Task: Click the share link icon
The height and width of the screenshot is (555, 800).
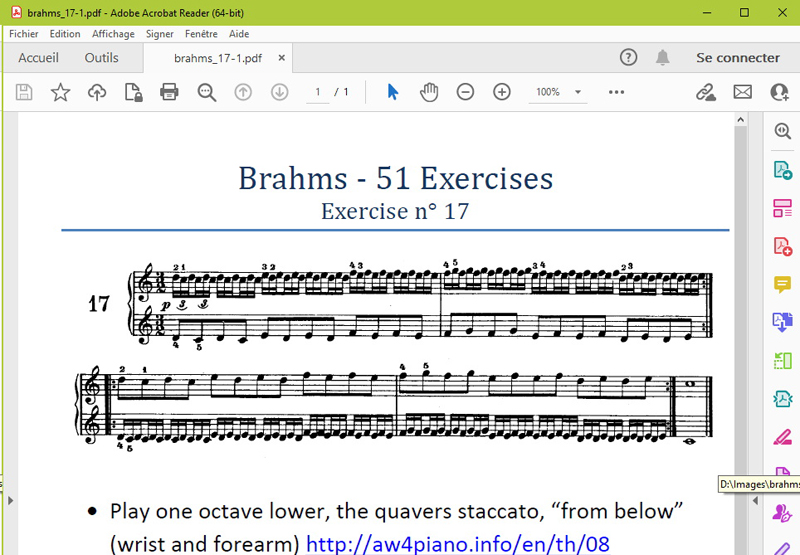Action: (706, 92)
